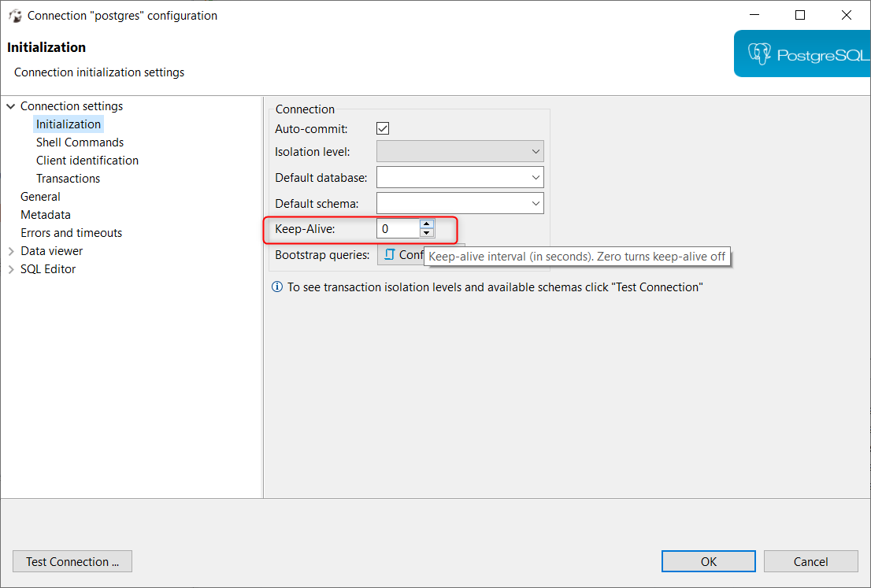Increase Keep-Alive value with up arrow
This screenshot has height=588, width=871.
(x=427, y=224)
